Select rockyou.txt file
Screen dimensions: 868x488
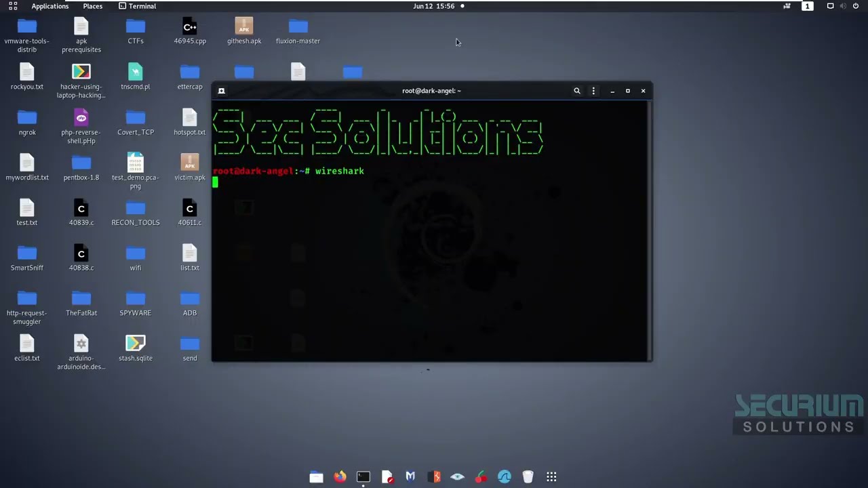(27, 77)
